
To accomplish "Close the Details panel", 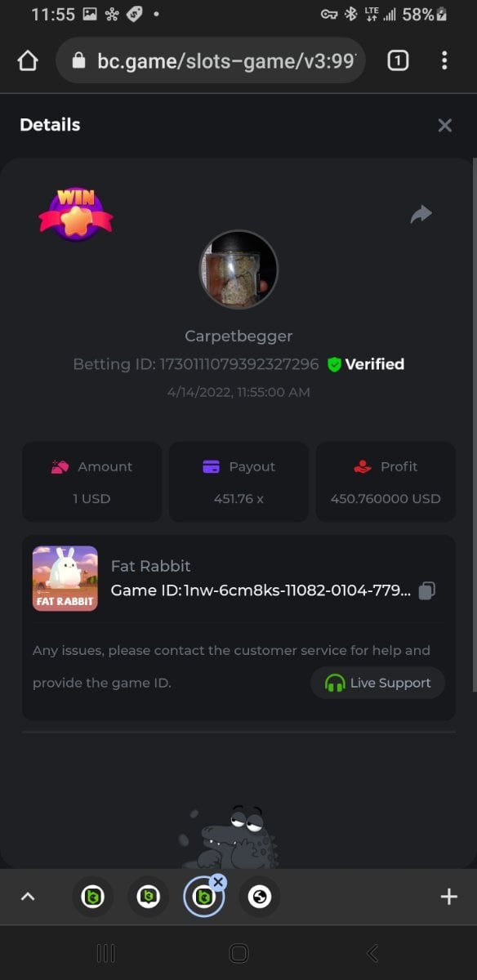I will pyautogui.click(x=445, y=125).
